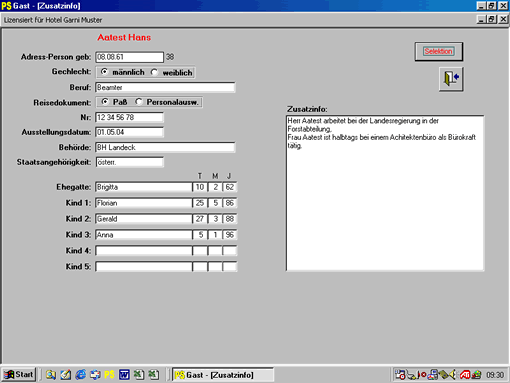Click the red name heading Aatest Hans

(x=124, y=37)
